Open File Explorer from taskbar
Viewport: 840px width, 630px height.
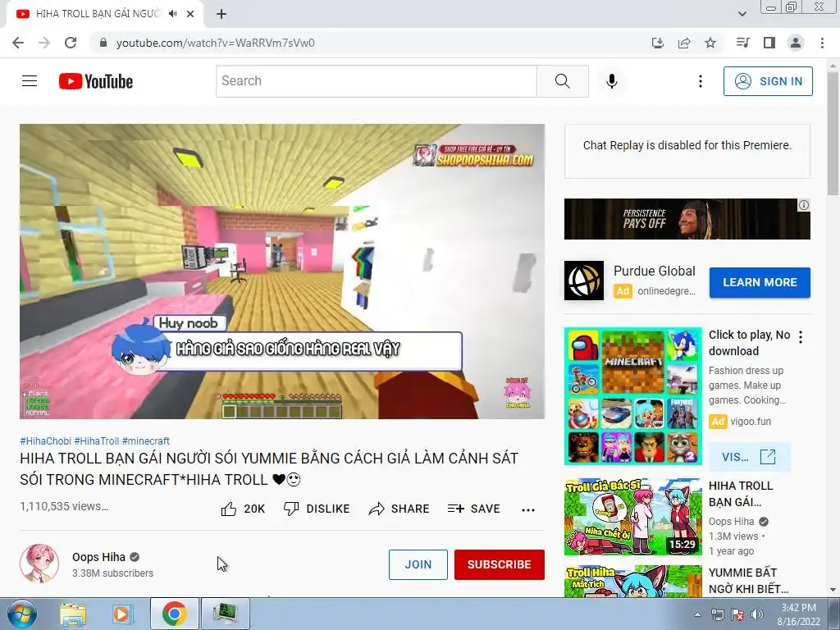[72, 614]
